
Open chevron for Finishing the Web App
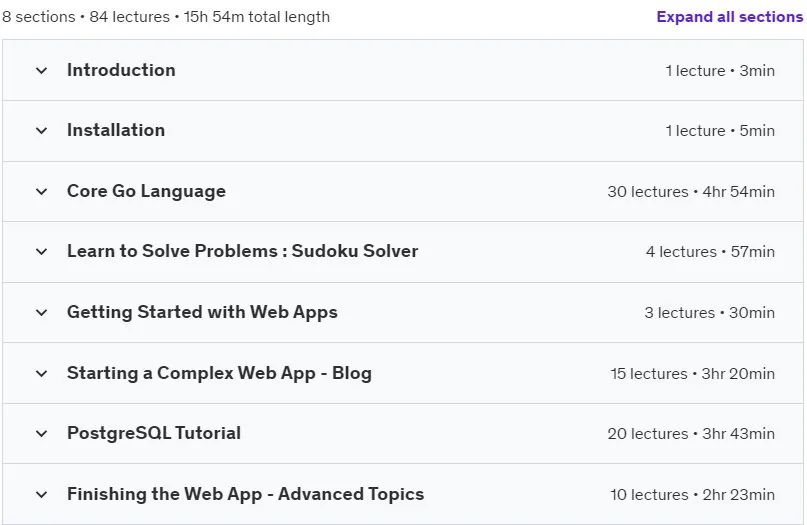pos(42,495)
